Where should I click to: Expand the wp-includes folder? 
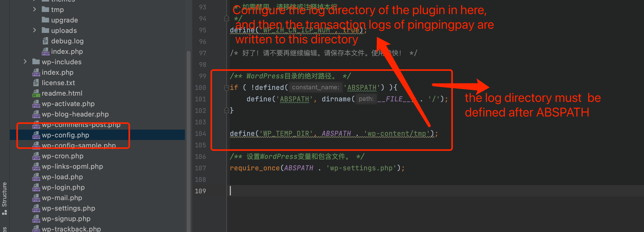point(25,62)
